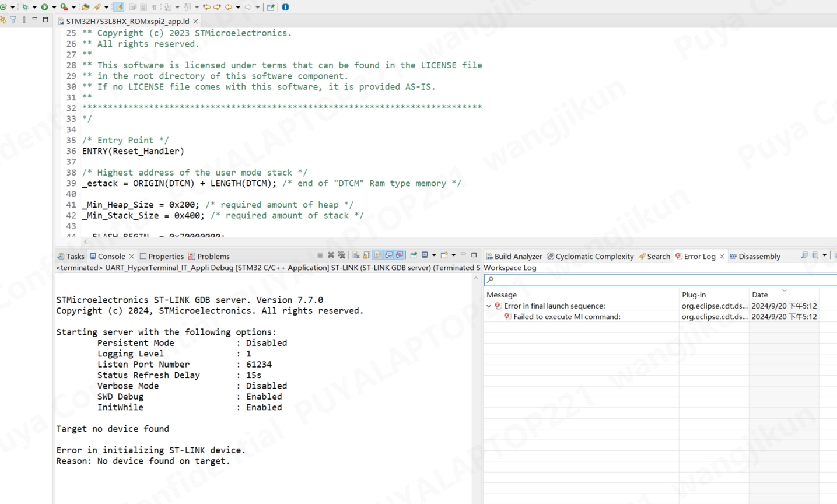Click the Pin Console icon
Image resolution: width=837 pixels, height=504 pixels.
pyautogui.click(x=414, y=255)
